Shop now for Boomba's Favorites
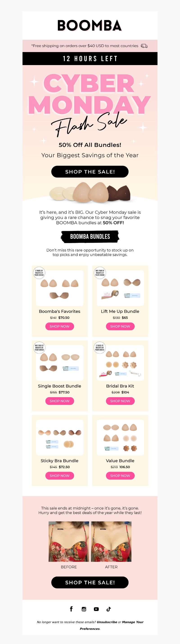The width and height of the screenshot is (180, 644). 60,326
